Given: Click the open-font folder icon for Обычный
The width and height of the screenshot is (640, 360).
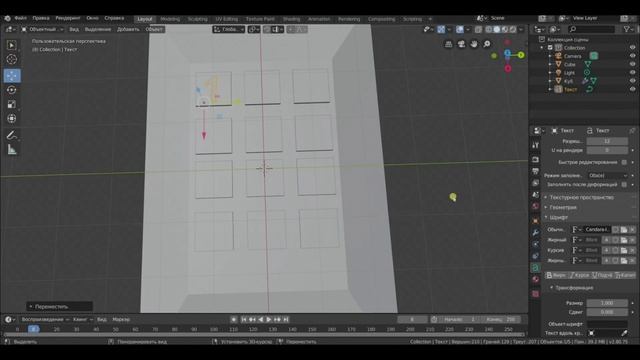Looking at the screenshot, I should [x=624, y=230].
